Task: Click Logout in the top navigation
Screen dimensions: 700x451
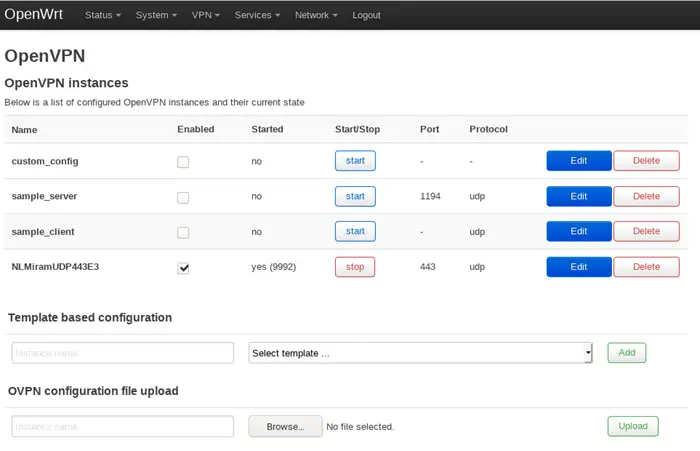Action: [367, 15]
